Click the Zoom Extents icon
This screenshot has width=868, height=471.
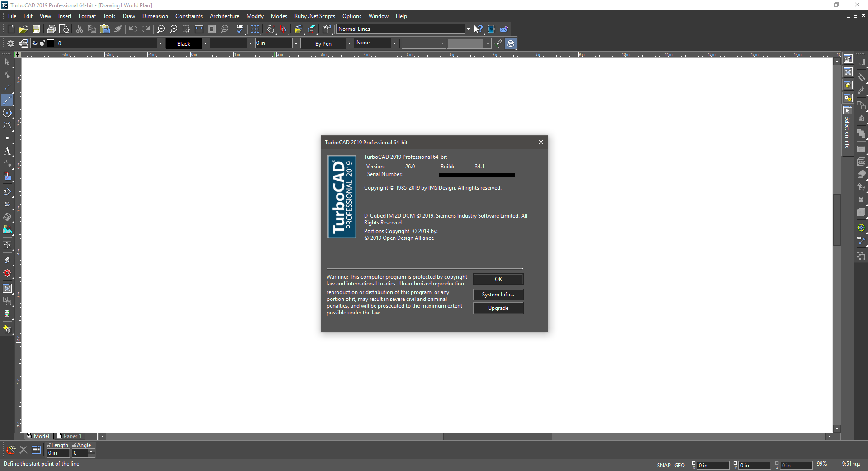coord(199,29)
